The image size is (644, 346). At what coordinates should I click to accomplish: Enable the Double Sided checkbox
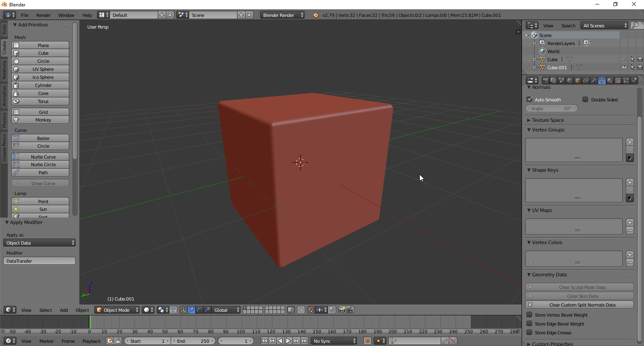[x=585, y=99]
